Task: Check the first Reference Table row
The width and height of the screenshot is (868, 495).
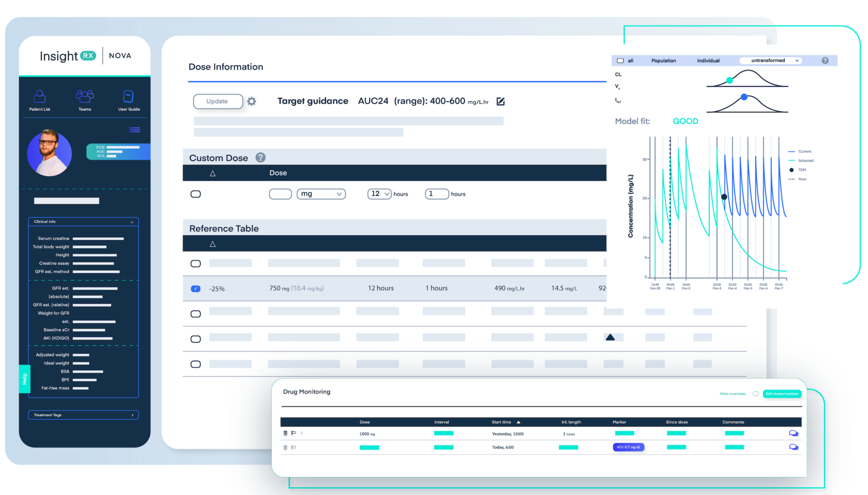Action: [x=196, y=264]
